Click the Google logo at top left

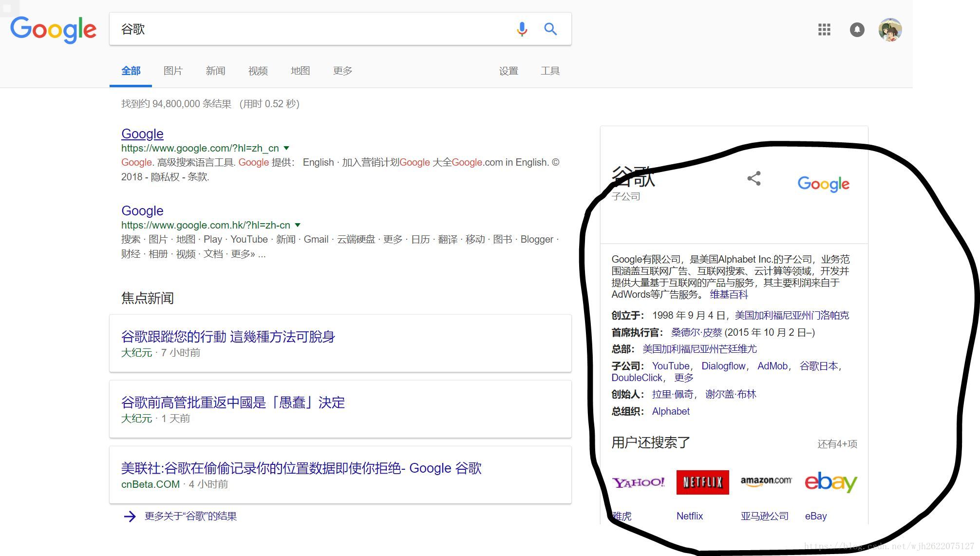point(54,30)
